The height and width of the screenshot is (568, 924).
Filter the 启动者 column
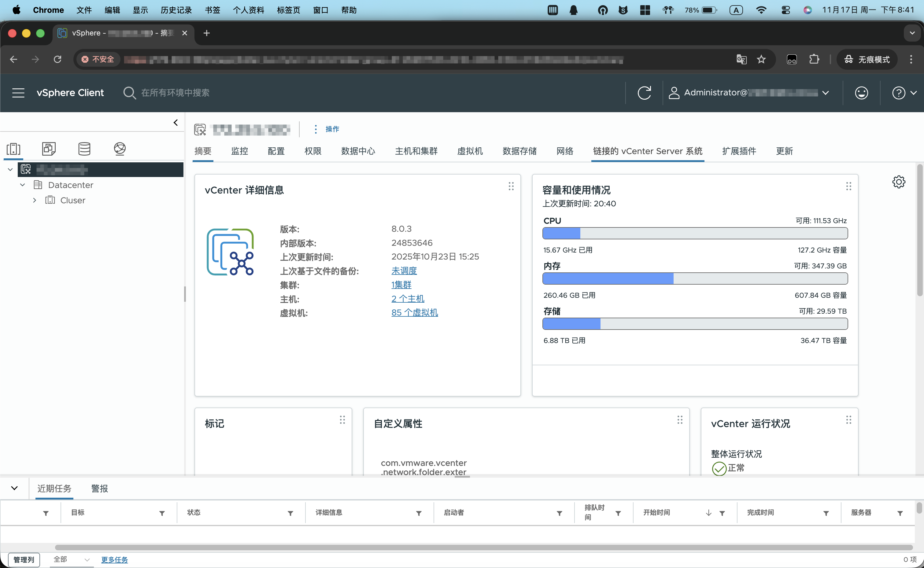559,513
